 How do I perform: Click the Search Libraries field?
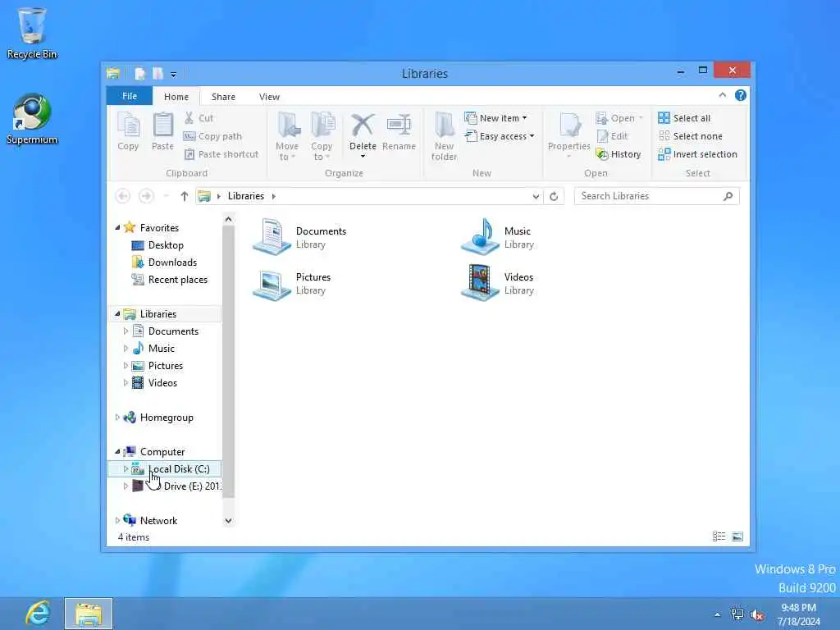(657, 196)
